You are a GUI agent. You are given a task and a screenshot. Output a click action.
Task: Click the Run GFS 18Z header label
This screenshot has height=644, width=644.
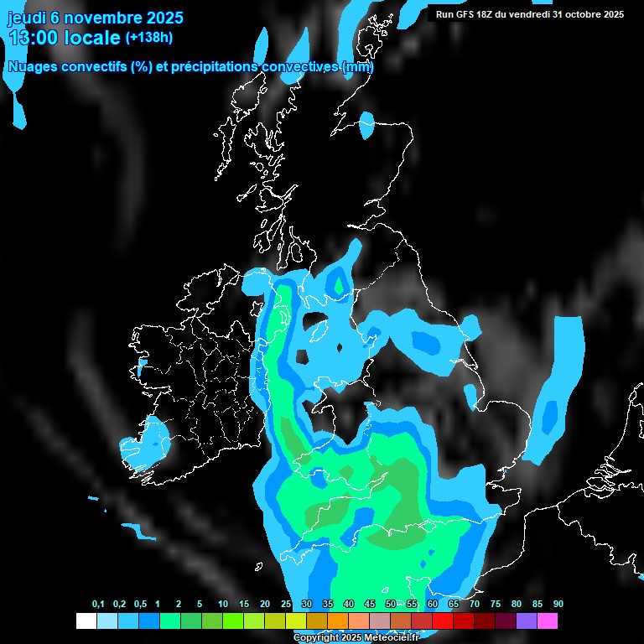pos(529,14)
